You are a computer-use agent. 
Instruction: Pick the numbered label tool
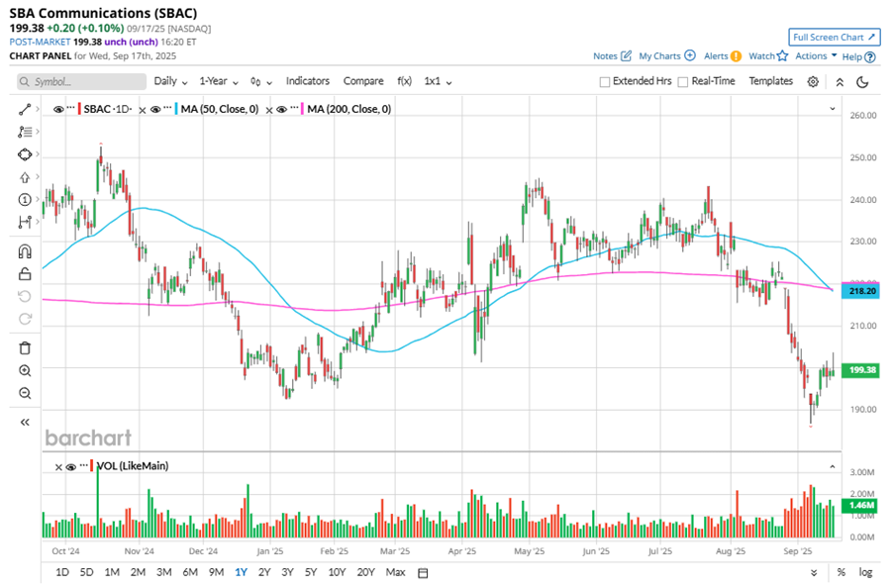pyautogui.click(x=25, y=199)
